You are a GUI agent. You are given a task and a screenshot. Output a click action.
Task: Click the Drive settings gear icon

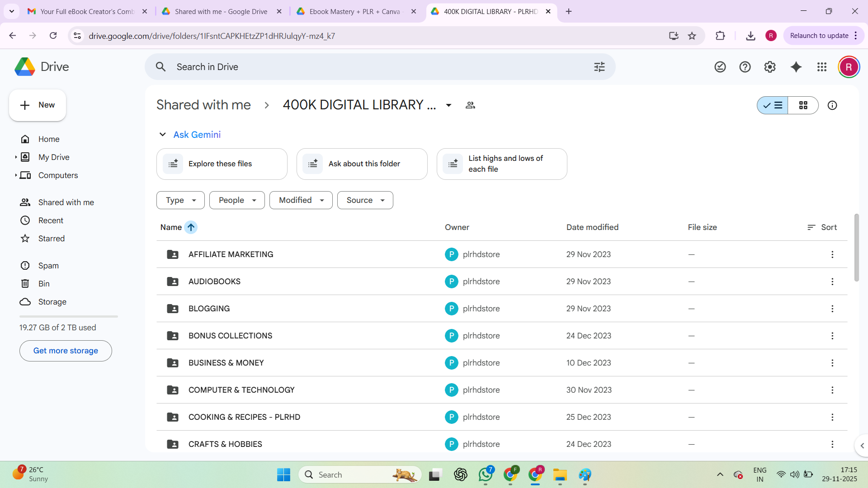coord(770,67)
